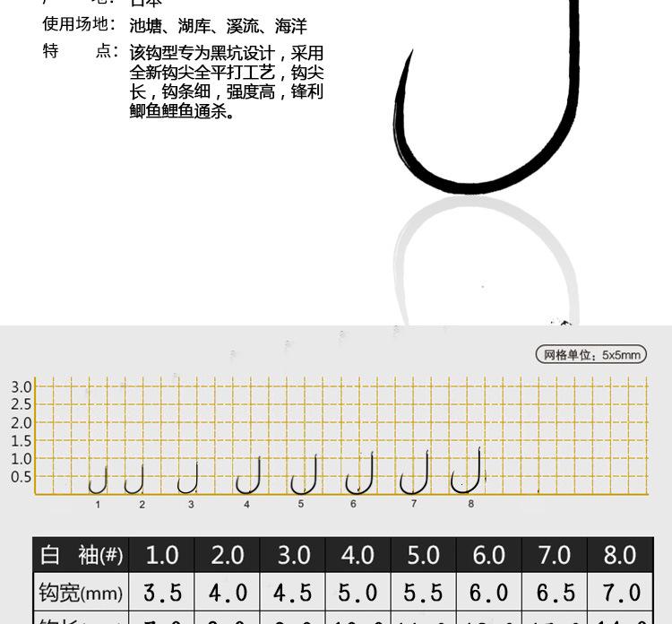Click hook size 8 on grid
This screenshot has width=672, height=624.
(x=466, y=471)
